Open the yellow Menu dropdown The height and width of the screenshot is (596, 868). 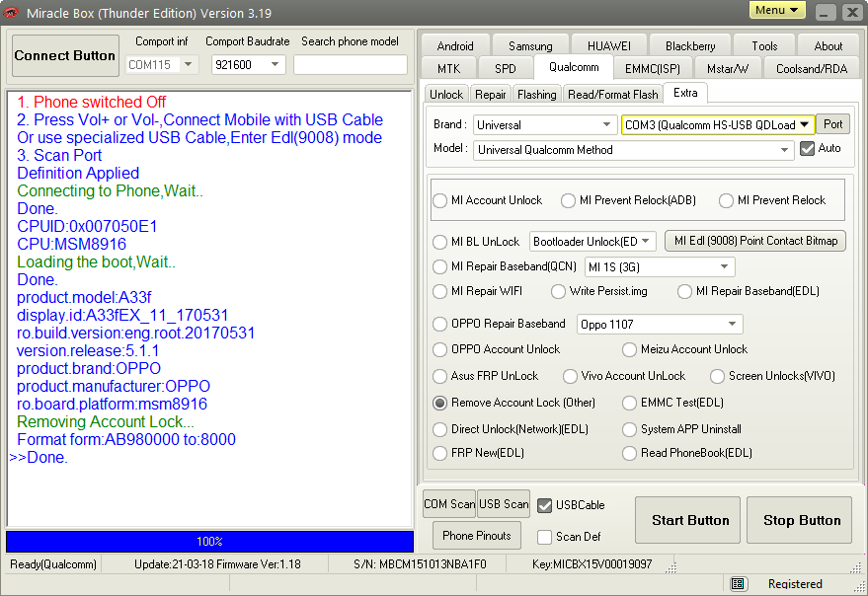777,11
